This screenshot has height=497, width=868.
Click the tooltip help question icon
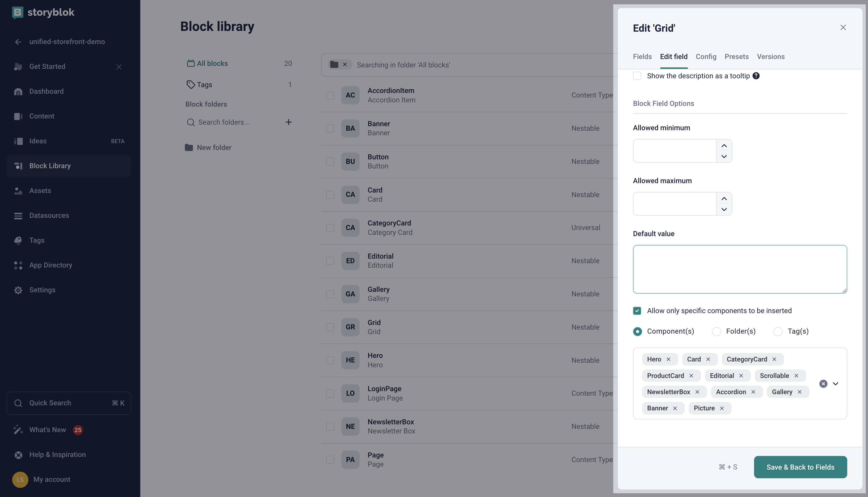[x=756, y=76]
